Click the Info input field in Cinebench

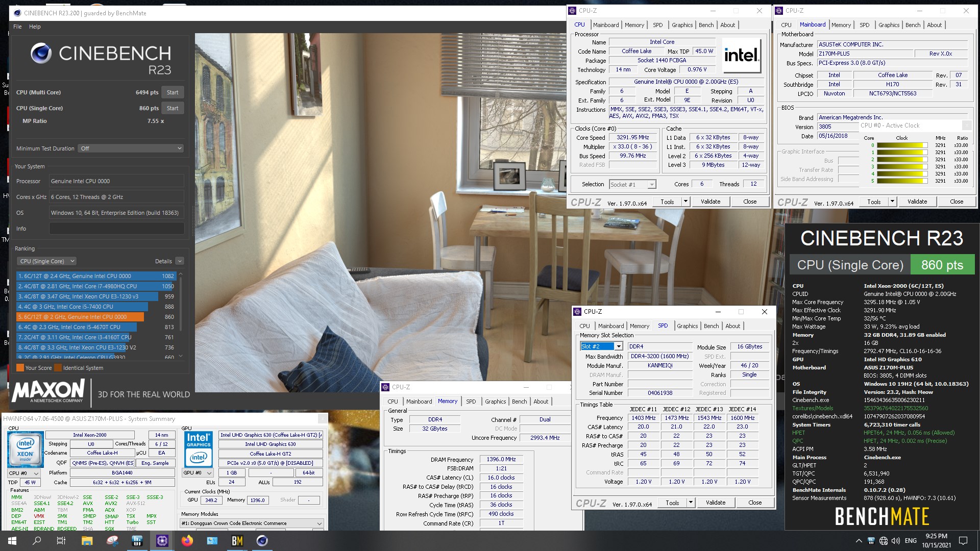116,229
